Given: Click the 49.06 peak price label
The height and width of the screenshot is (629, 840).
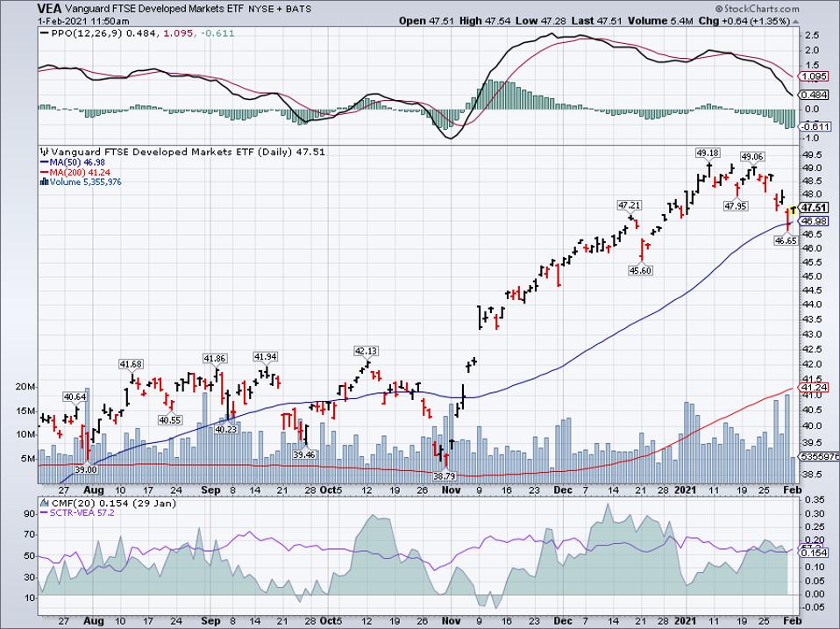Looking at the screenshot, I should pos(752,157).
